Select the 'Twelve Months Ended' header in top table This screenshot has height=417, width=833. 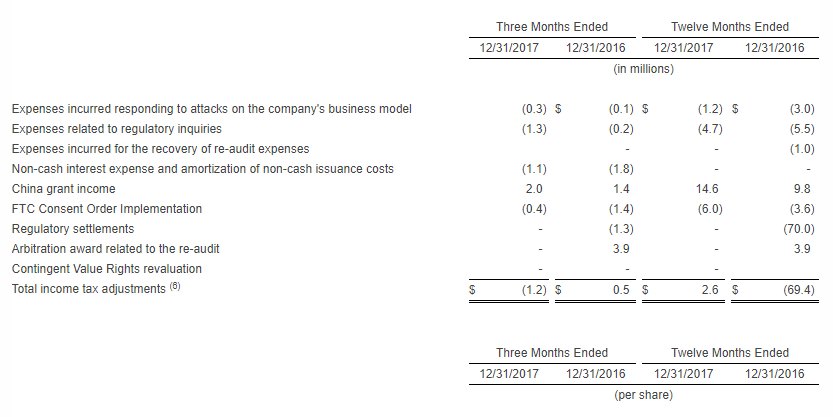click(x=730, y=27)
